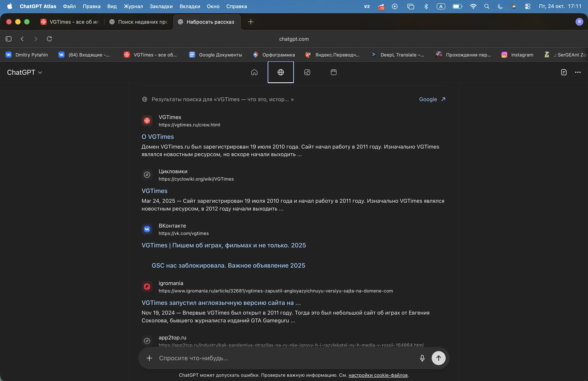Open the calendar-style news icon tab
Image resolution: width=588 pixels, height=381 pixels.
click(333, 72)
